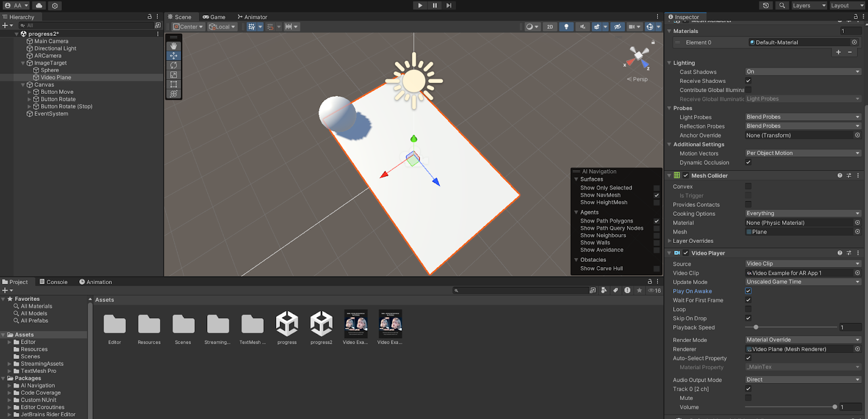Open the Unity cloud services icon
The image size is (868, 419).
point(39,5)
